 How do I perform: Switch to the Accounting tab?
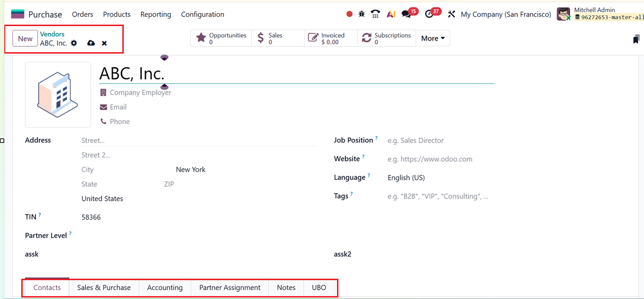click(164, 287)
